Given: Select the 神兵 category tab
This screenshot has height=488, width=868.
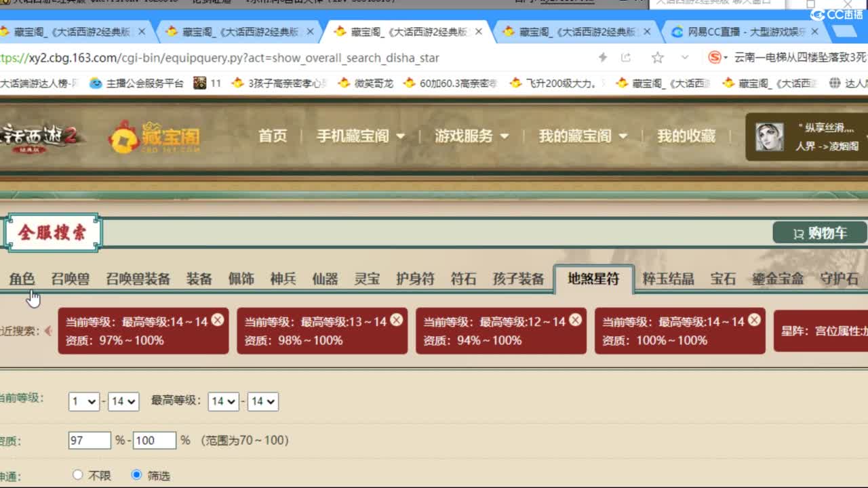Looking at the screenshot, I should [x=283, y=279].
